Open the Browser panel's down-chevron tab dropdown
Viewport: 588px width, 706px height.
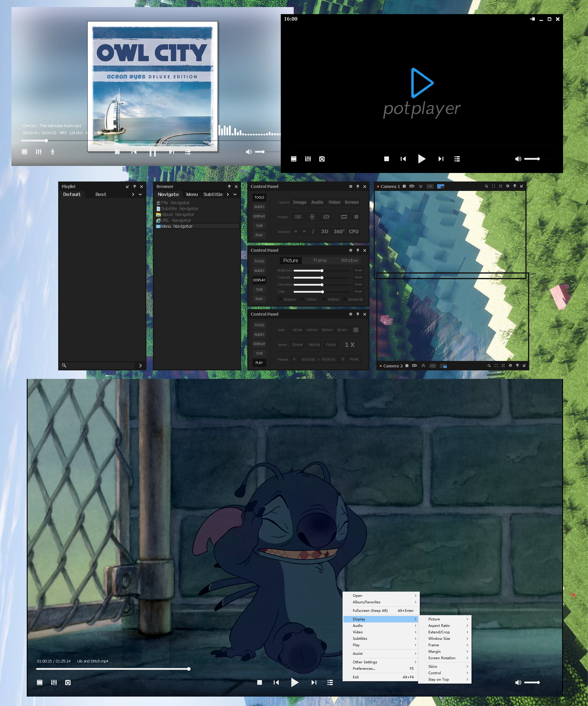coord(235,194)
